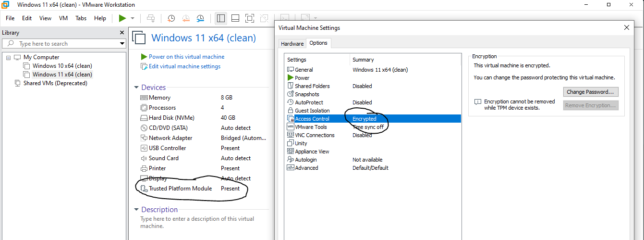This screenshot has width=644, height=240.
Task: Click the revert to snapshot toolbar icon
Action: tap(186, 18)
